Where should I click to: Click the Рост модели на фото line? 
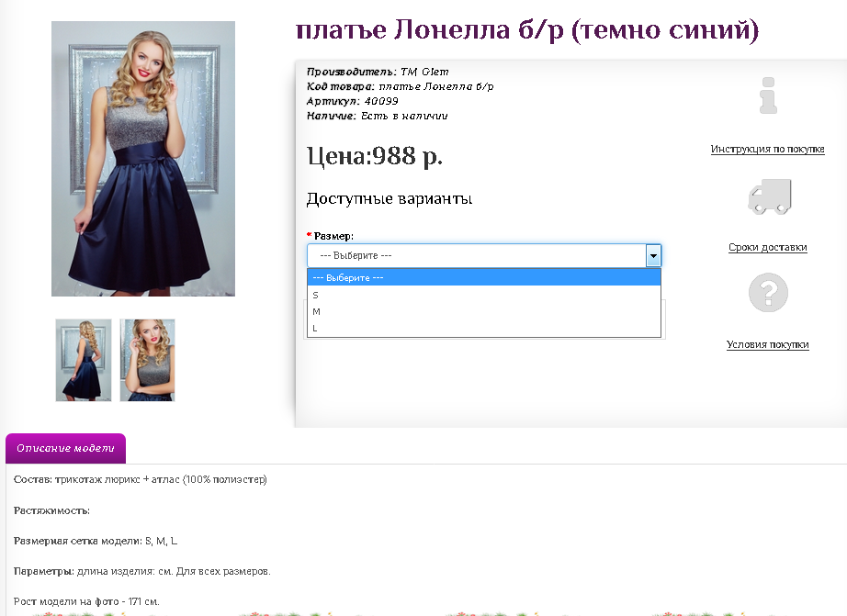86,601
